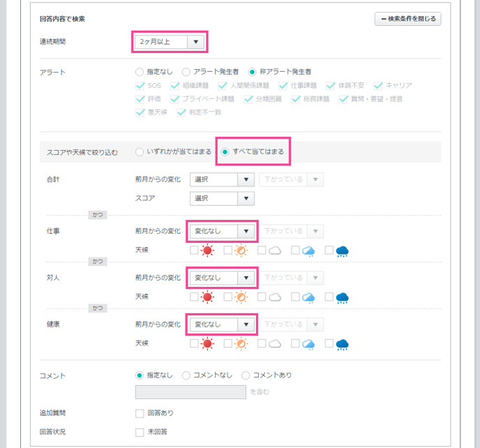The image size is (480, 448).
Task: Open 対人 前月からの変化 変化なし dropdown
Action: click(222, 278)
